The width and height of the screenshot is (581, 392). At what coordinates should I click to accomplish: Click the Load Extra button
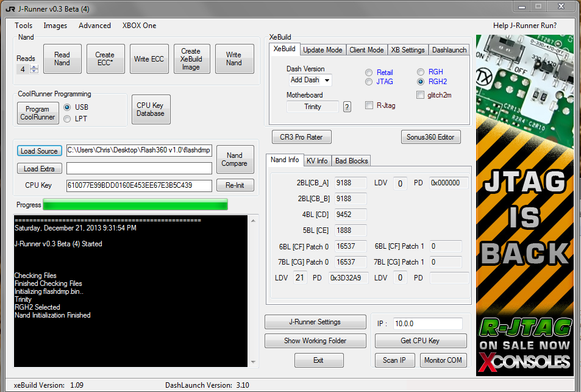click(39, 169)
